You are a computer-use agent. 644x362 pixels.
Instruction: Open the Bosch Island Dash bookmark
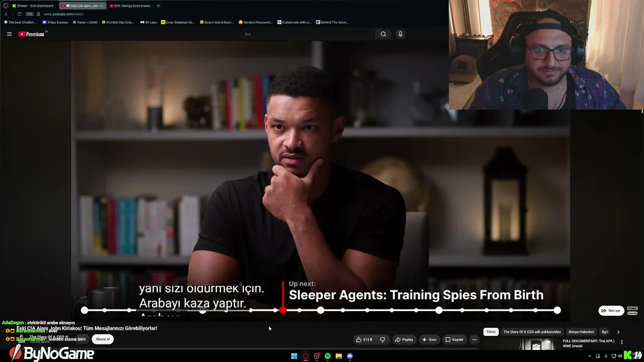(217, 22)
